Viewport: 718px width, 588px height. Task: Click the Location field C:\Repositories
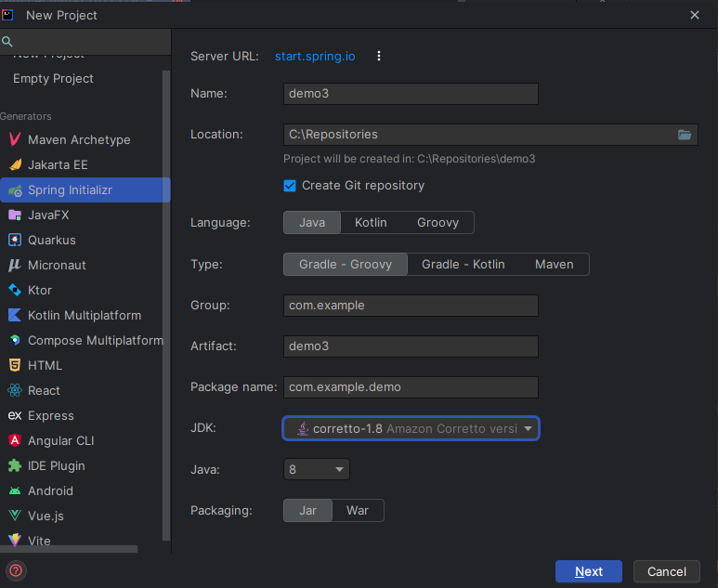490,135
